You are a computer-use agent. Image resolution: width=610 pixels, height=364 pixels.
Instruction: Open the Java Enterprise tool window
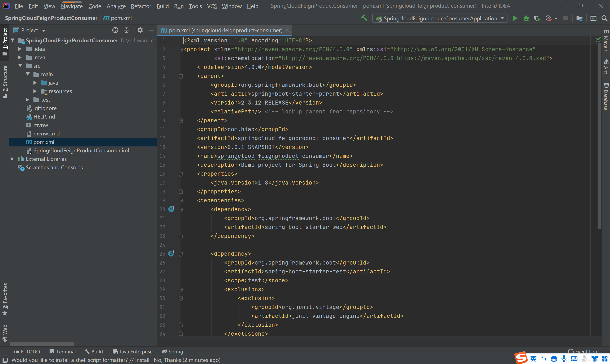coord(132,351)
